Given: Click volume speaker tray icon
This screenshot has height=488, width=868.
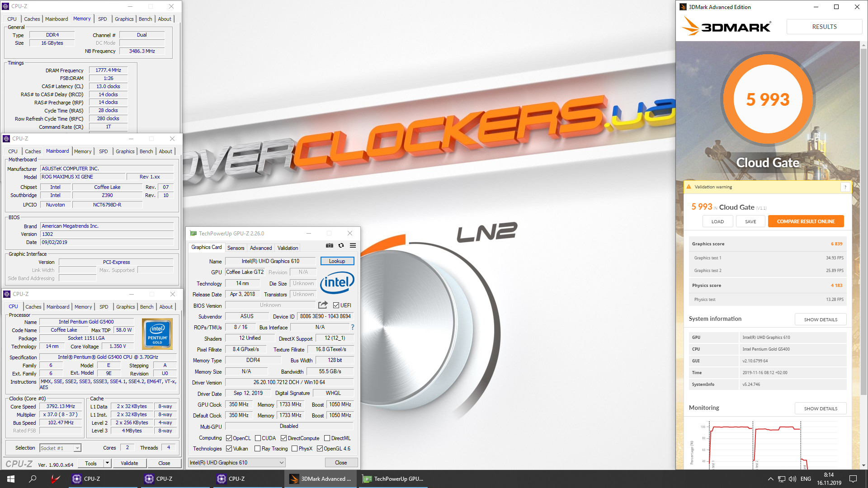Looking at the screenshot, I should 792,479.
